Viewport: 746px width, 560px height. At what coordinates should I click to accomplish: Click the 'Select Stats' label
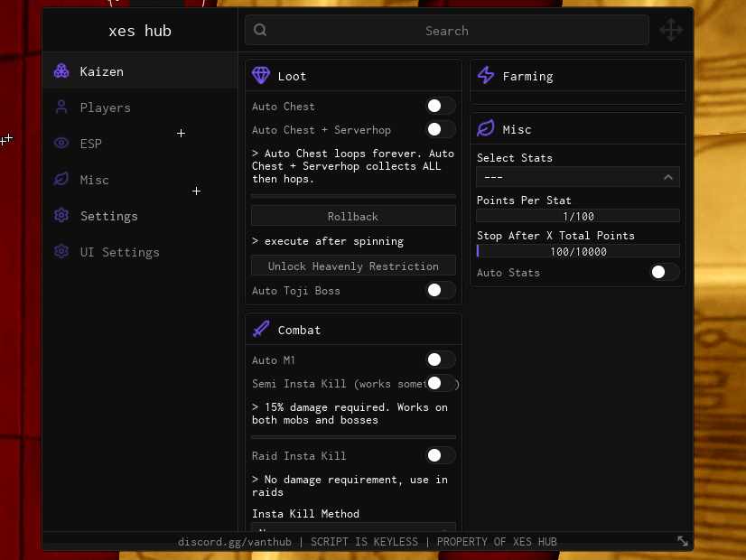tap(514, 158)
